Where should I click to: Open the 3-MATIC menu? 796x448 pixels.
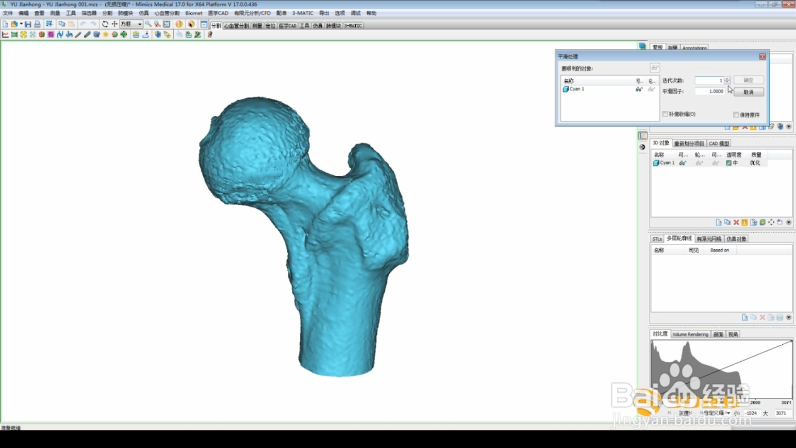tap(303, 13)
